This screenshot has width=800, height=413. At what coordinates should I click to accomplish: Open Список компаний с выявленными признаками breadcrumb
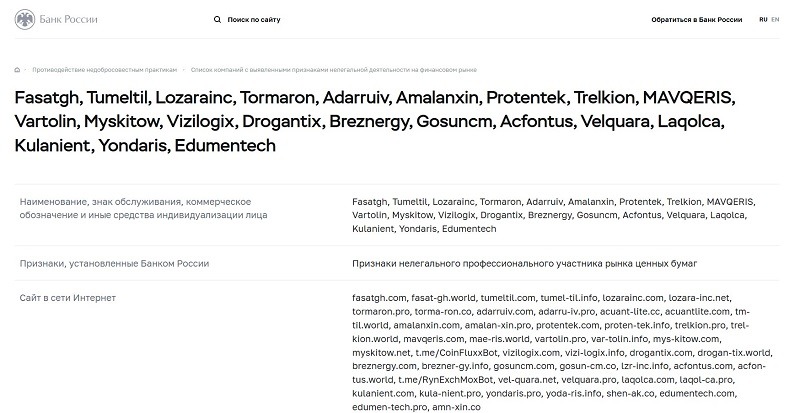tap(334, 70)
